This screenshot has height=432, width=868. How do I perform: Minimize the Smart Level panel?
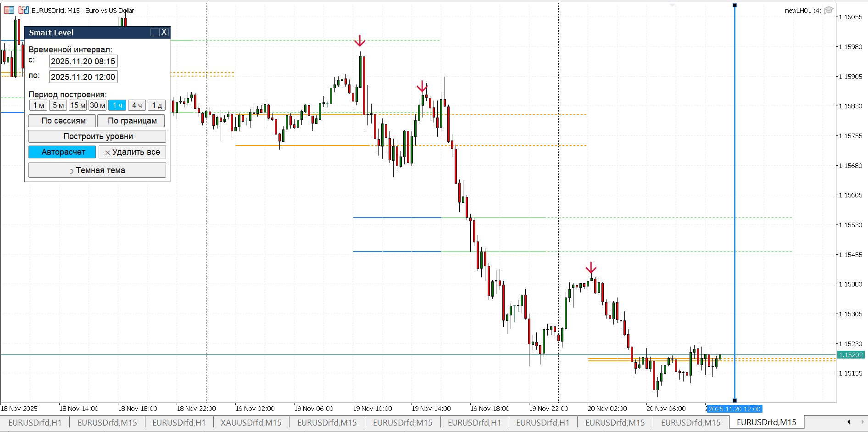[x=155, y=32]
